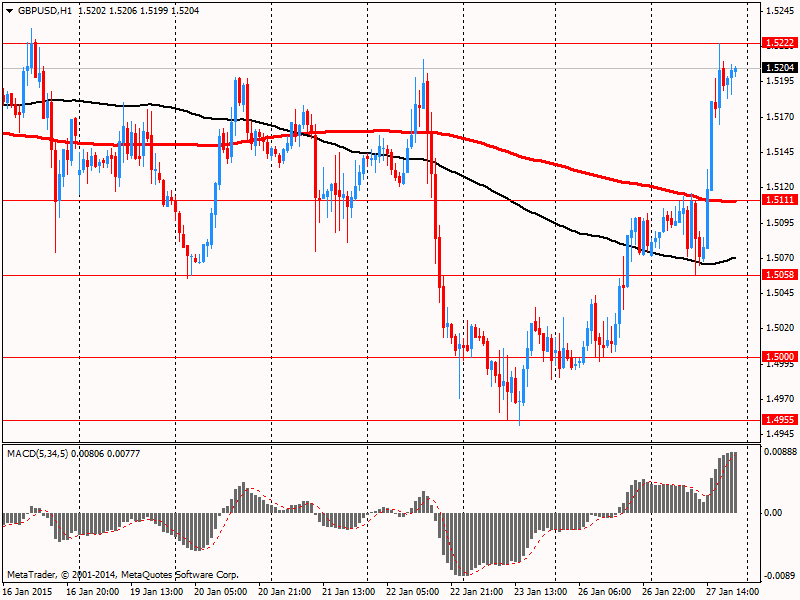Click the 20 Jan 05:00 time label
This screenshot has width=800, height=600.
(x=221, y=592)
